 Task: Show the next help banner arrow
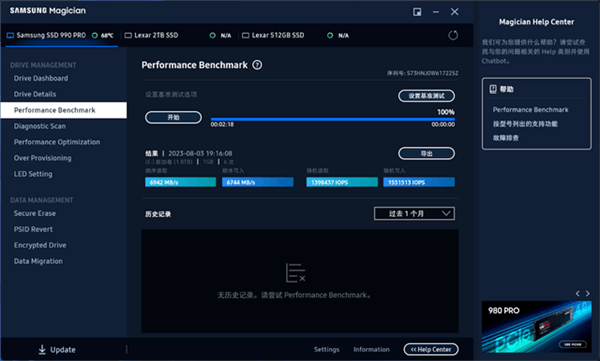(588, 294)
